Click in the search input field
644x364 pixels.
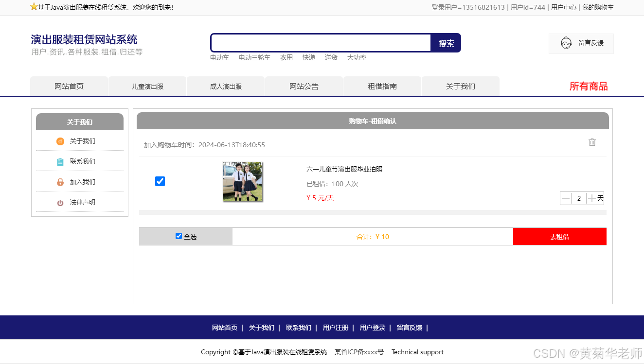(x=321, y=43)
